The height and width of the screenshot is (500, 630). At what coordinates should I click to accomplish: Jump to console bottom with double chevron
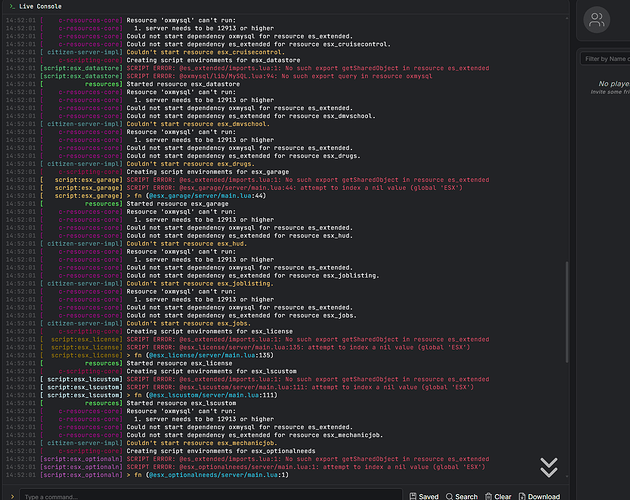point(549,467)
